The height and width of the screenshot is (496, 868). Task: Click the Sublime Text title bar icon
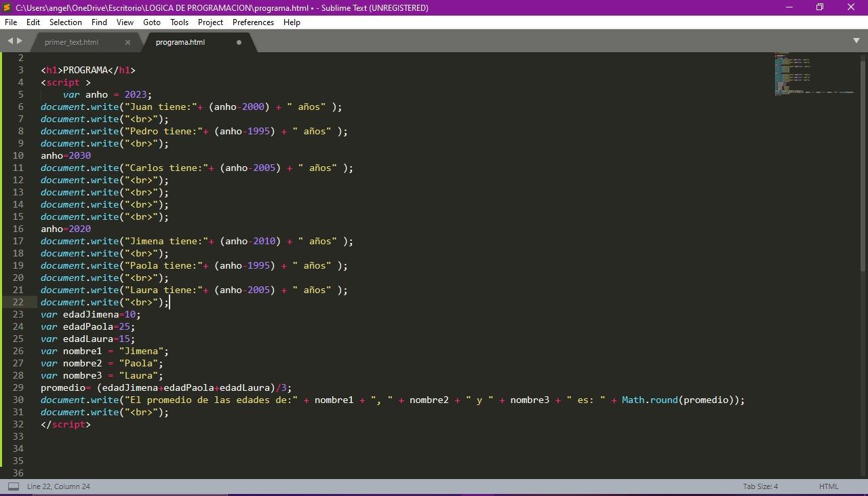coord(7,7)
